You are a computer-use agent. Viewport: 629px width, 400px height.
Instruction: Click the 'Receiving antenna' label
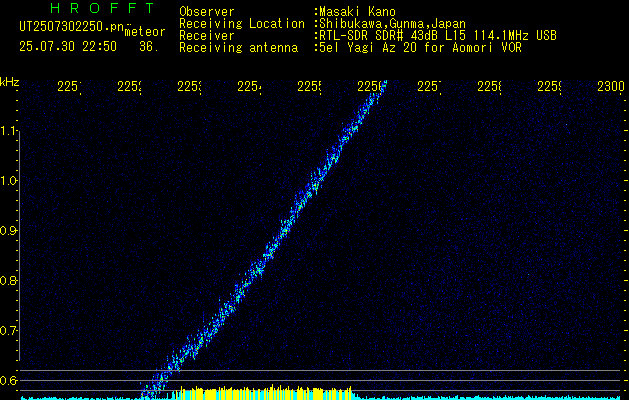pos(239,48)
